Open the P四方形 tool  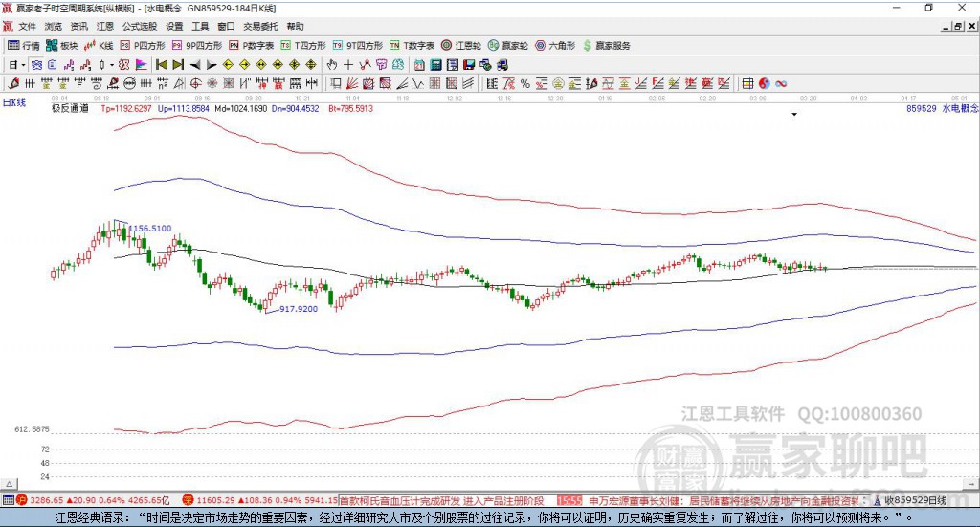[143, 46]
